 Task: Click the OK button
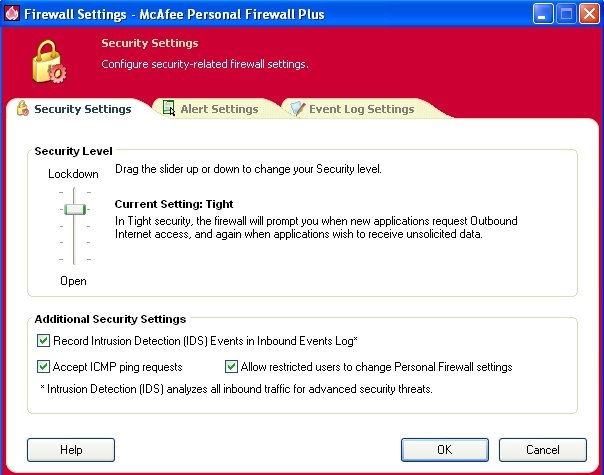pyautogui.click(x=445, y=450)
